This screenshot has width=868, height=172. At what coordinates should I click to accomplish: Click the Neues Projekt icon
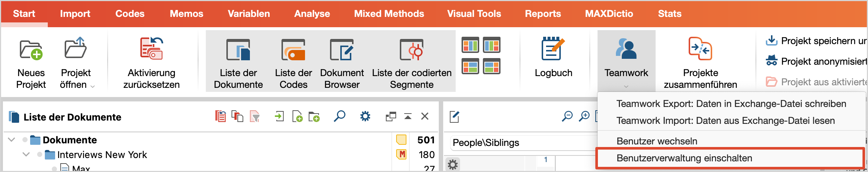[x=31, y=50]
